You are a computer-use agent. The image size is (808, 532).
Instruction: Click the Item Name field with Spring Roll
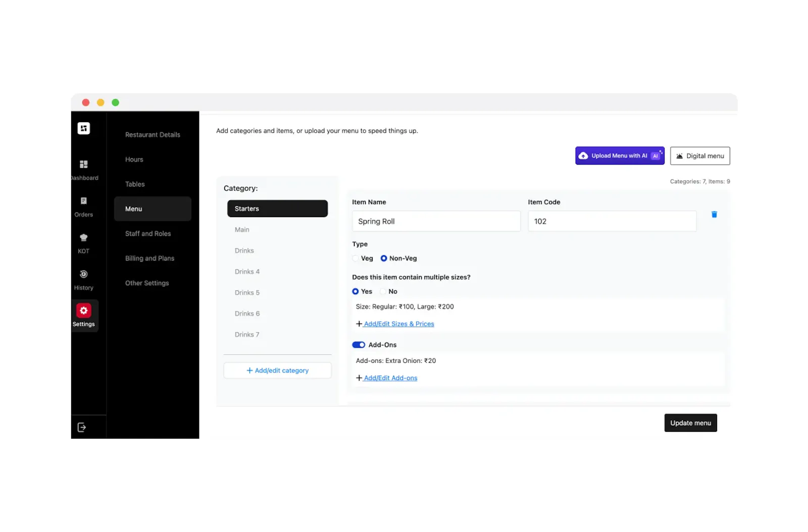pyautogui.click(x=436, y=221)
